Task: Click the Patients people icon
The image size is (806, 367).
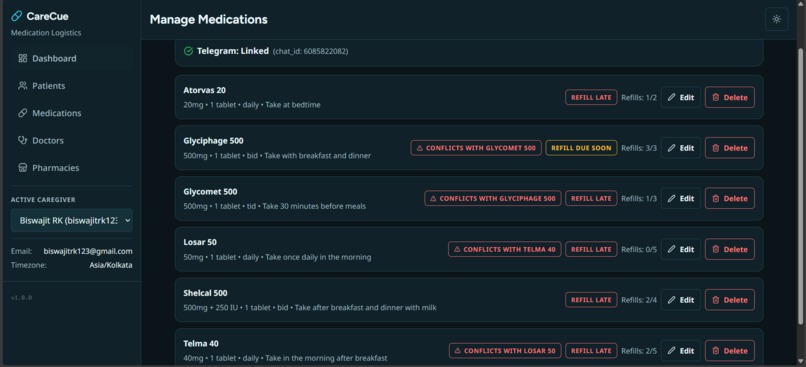Action: pos(23,86)
